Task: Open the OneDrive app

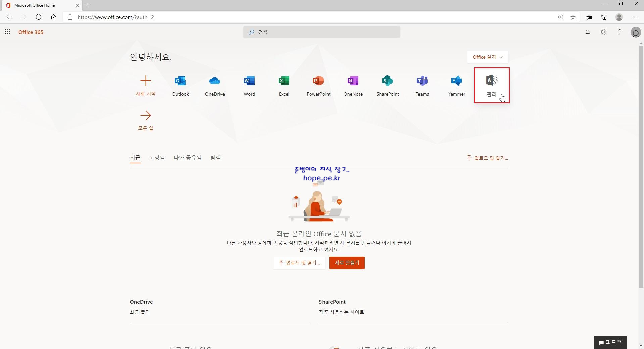Action: [215, 85]
